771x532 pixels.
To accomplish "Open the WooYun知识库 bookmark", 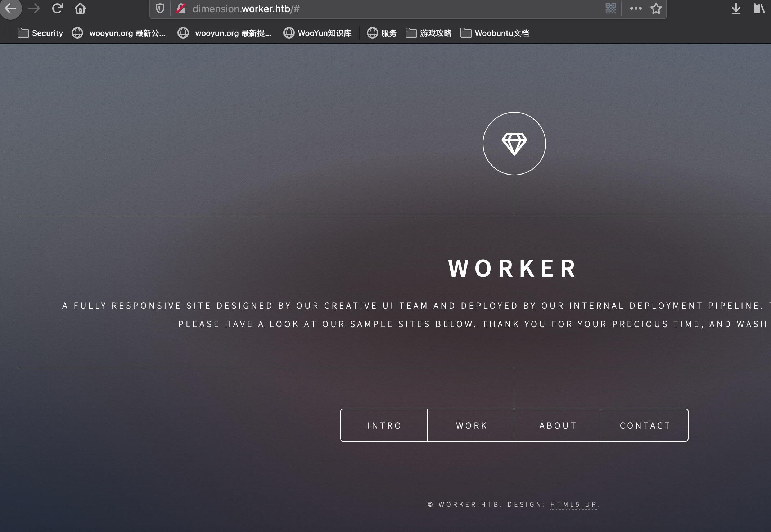I will (x=317, y=33).
